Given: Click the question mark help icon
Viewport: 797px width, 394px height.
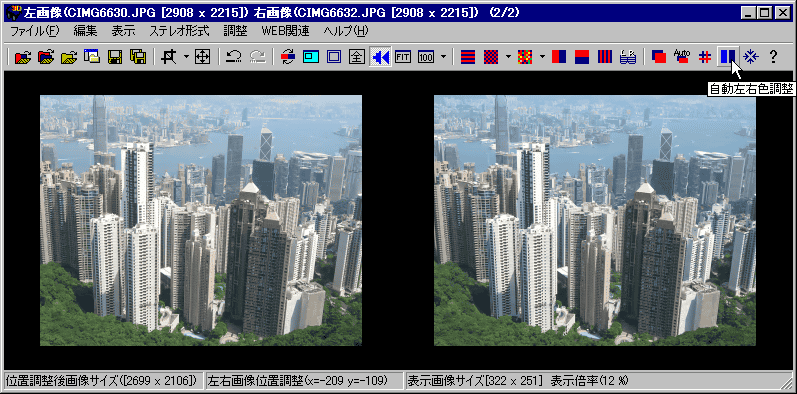Looking at the screenshot, I should pyautogui.click(x=773, y=57).
